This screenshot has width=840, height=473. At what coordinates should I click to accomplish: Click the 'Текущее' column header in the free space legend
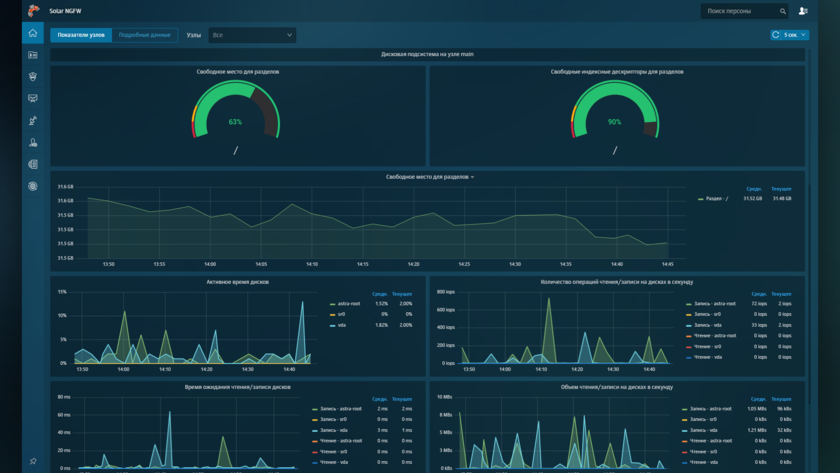tap(781, 189)
